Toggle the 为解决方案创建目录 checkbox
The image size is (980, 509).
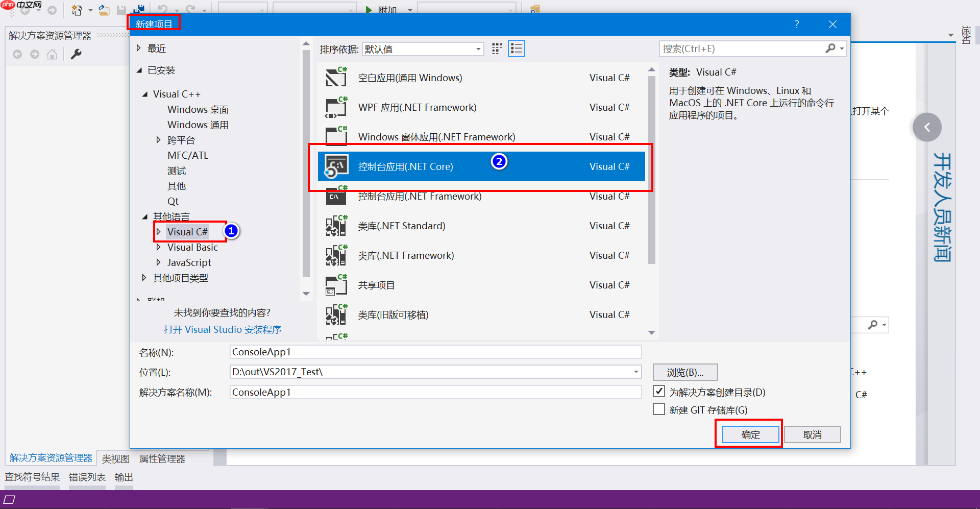(x=659, y=392)
